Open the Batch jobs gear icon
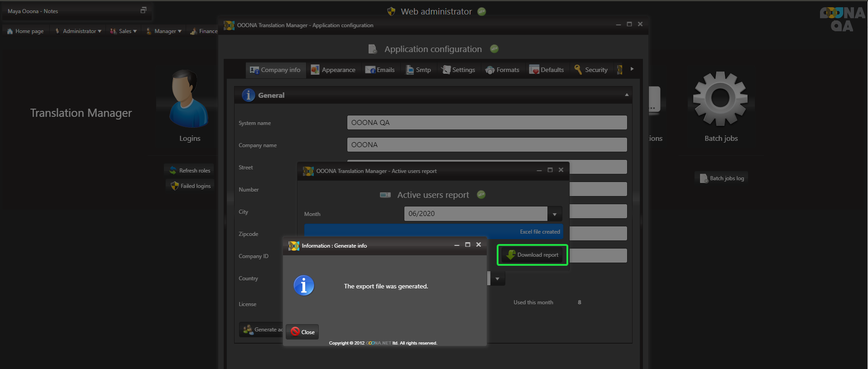Viewport: 868px width, 369px height. tap(720, 99)
